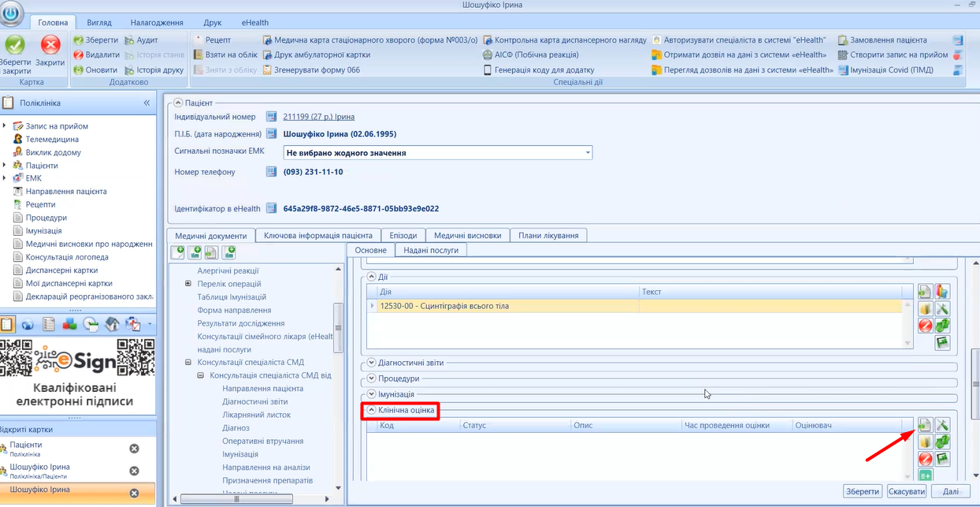
Task: Click the Зберегти button at the bottom
Action: pos(863,491)
